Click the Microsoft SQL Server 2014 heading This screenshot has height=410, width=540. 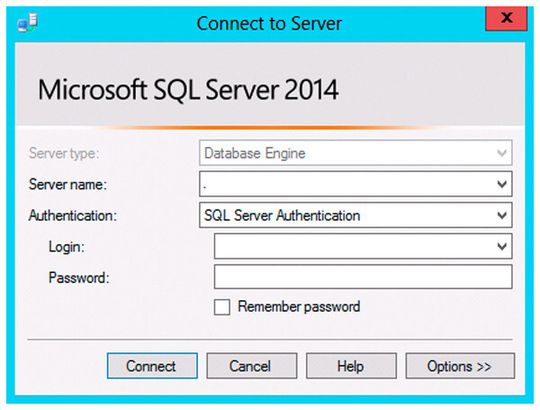[x=188, y=90]
